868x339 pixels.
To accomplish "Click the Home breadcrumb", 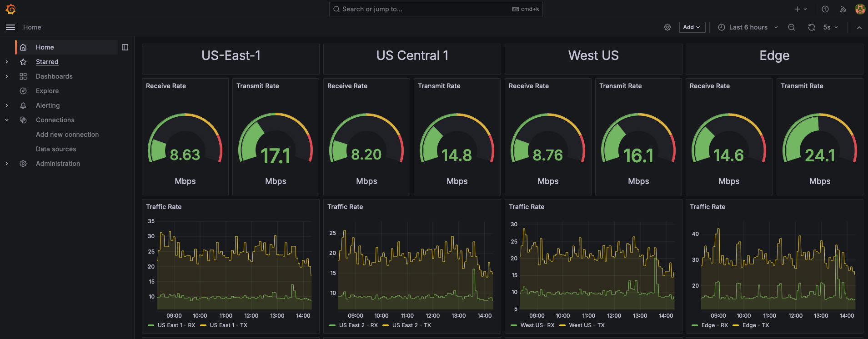I will (x=32, y=27).
